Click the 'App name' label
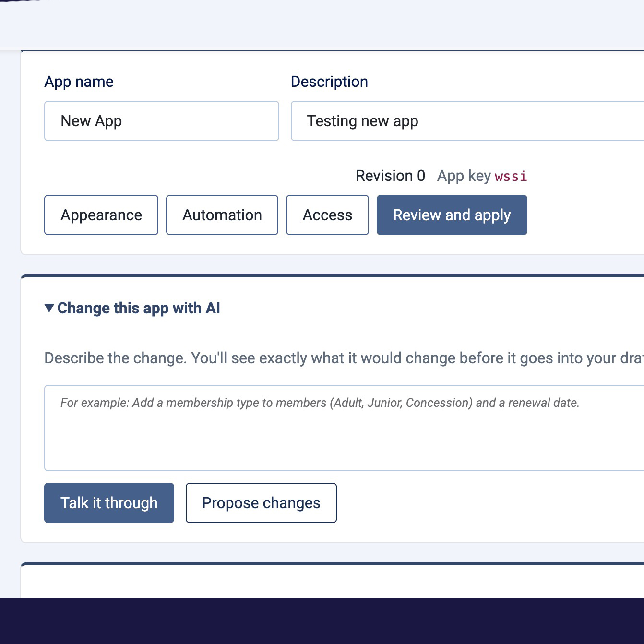 coord(79,82)
